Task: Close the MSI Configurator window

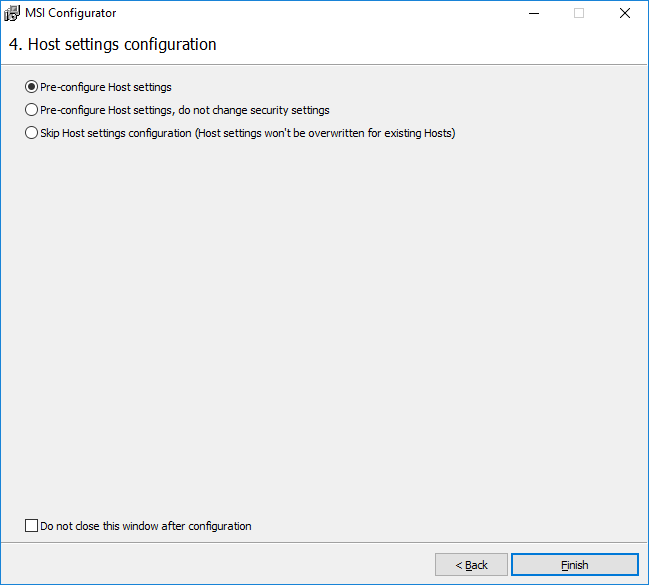Action: pos(624,13)
